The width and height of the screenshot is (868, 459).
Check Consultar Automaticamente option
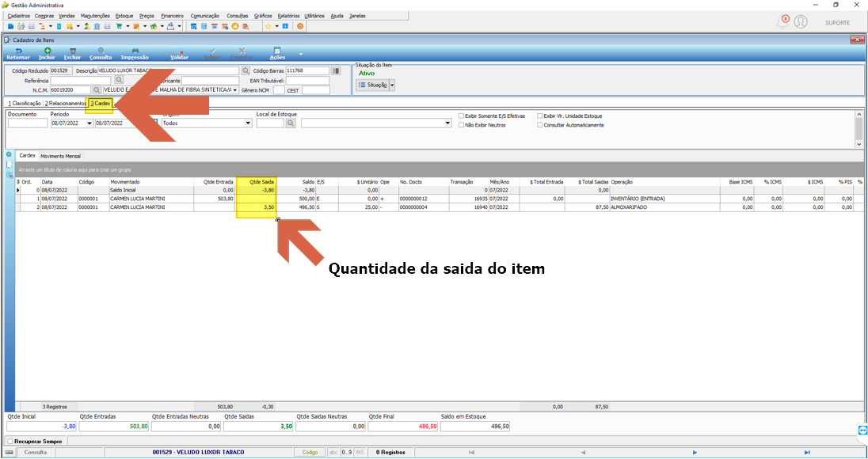(x=540, y=125)
